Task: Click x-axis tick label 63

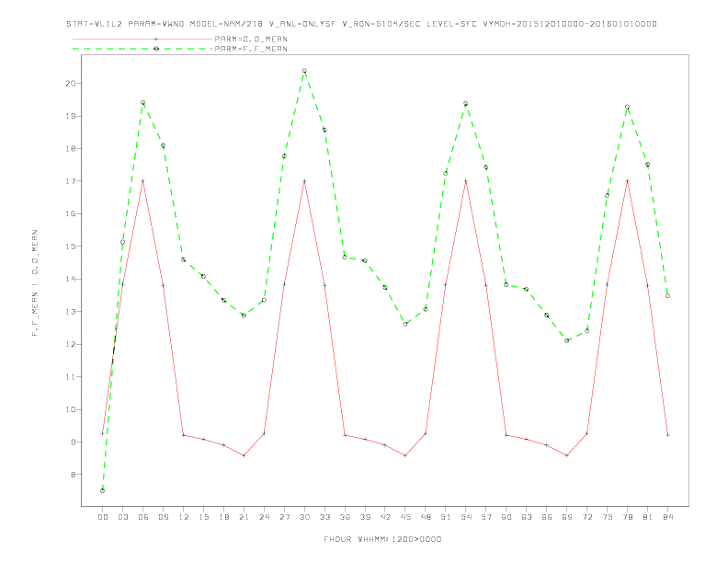Action: [527, 517]
